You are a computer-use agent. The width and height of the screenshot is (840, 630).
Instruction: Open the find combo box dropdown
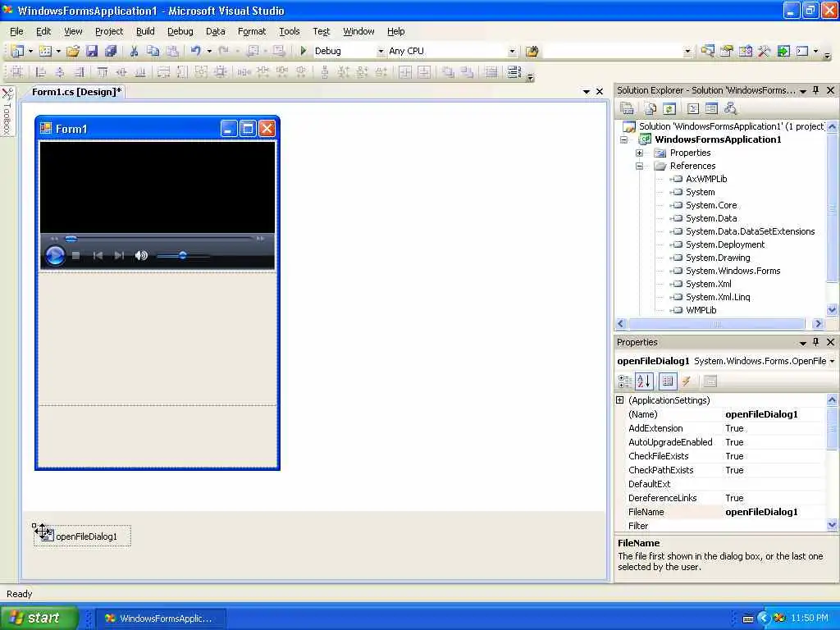coord(688,52)
